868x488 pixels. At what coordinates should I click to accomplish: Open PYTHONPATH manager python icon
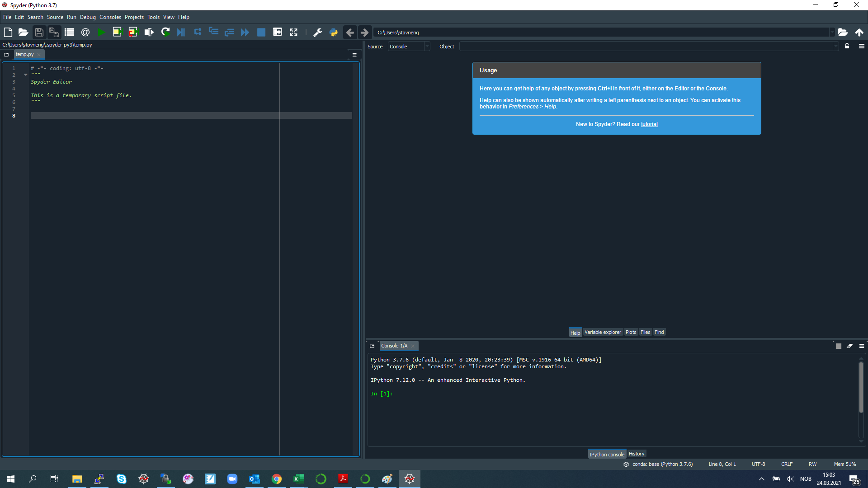tap(334, 32)
